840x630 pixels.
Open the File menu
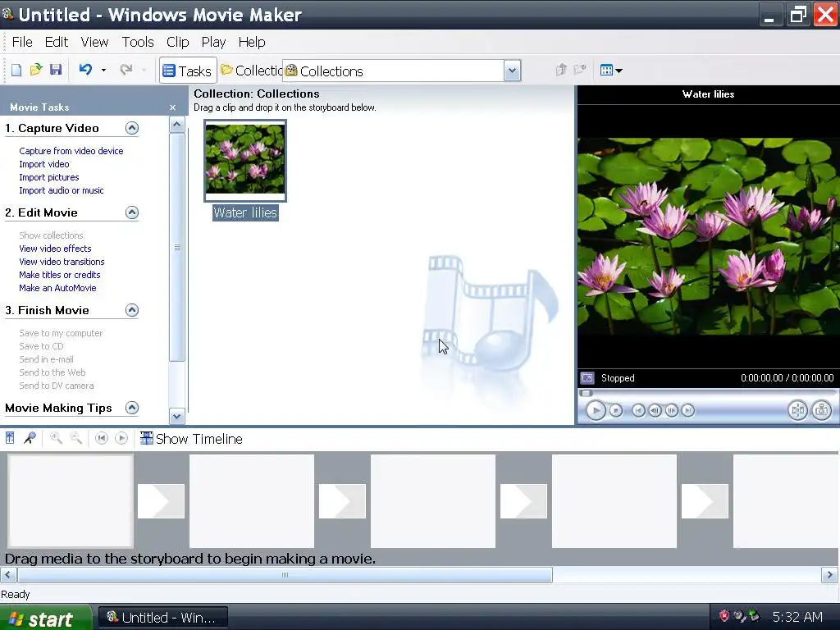[x=22, y=42]
